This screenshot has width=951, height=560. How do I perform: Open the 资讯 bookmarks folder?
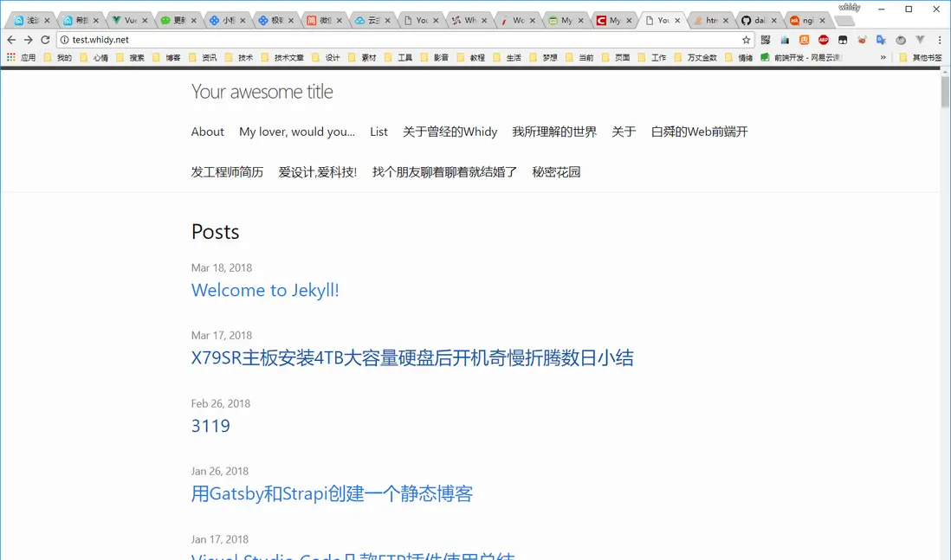[203, 58]
